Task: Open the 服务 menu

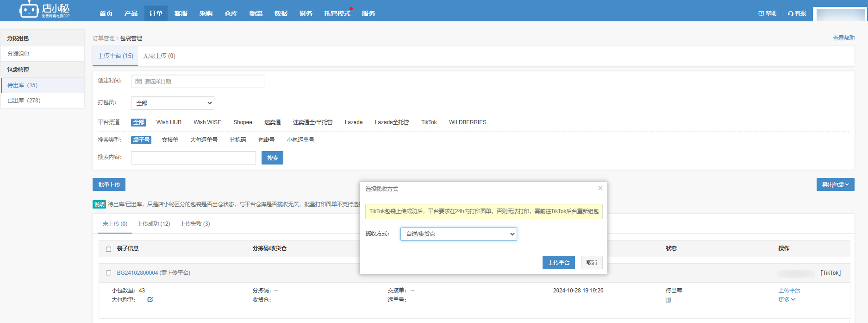Action: pos(368,13)
